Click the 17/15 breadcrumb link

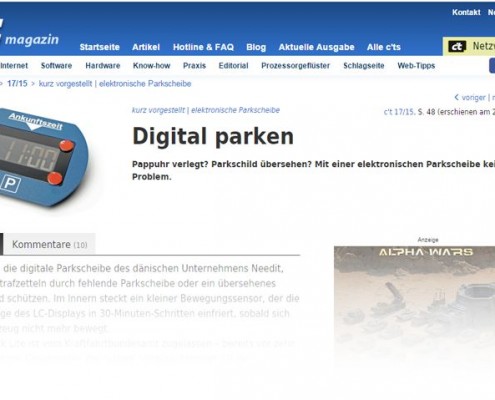tap(17, 83)
